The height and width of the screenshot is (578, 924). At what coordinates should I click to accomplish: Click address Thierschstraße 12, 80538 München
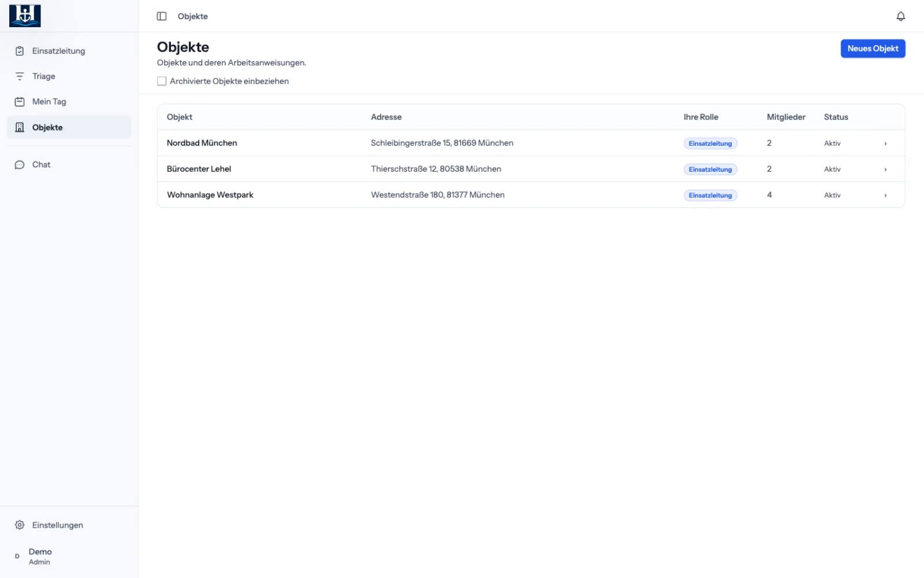tap(436, 169)
